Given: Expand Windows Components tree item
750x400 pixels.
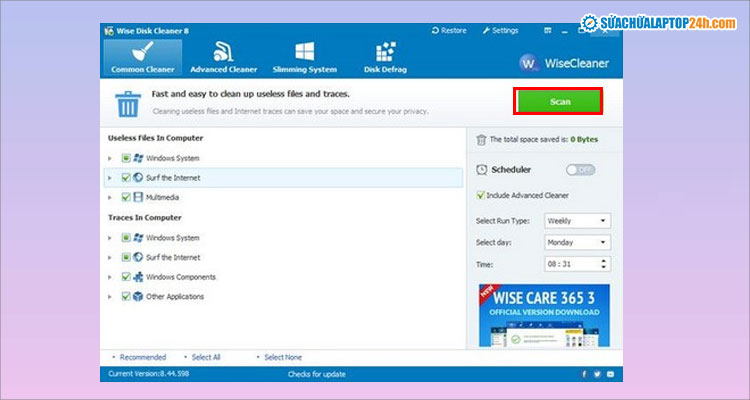Looking at the screenshot, I should tap(110, 277).
